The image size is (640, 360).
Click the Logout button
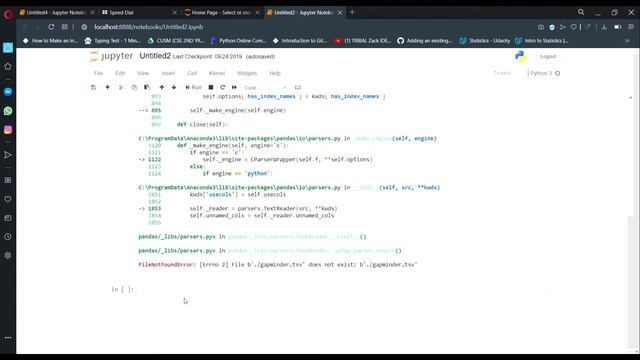click(x=548, y=56)
